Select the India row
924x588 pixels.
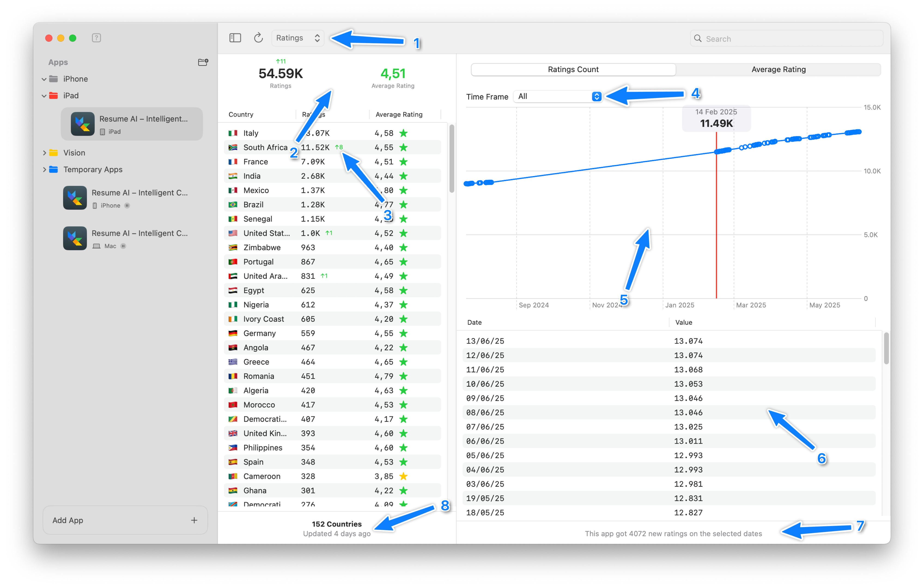332,176
